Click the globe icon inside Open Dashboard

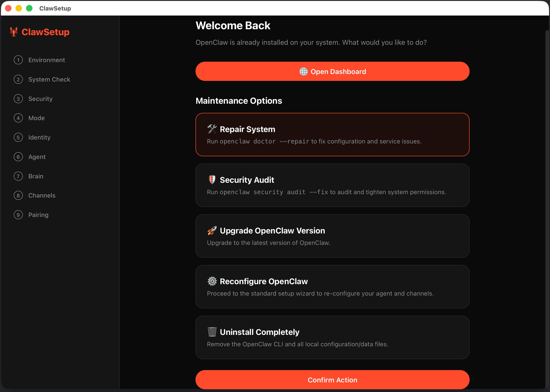pos(303,72)
